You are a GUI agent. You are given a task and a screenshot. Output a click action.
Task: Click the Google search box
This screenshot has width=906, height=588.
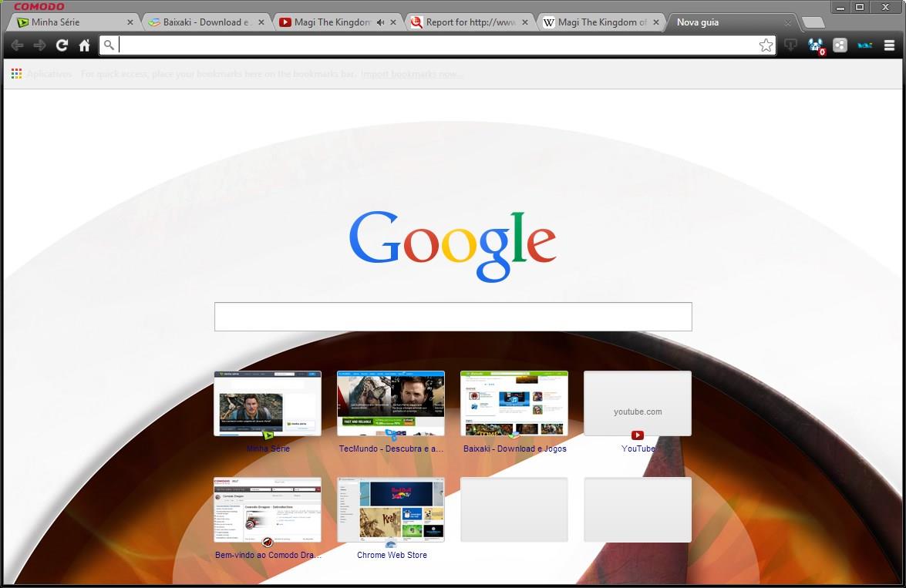[x=453, y=317]
